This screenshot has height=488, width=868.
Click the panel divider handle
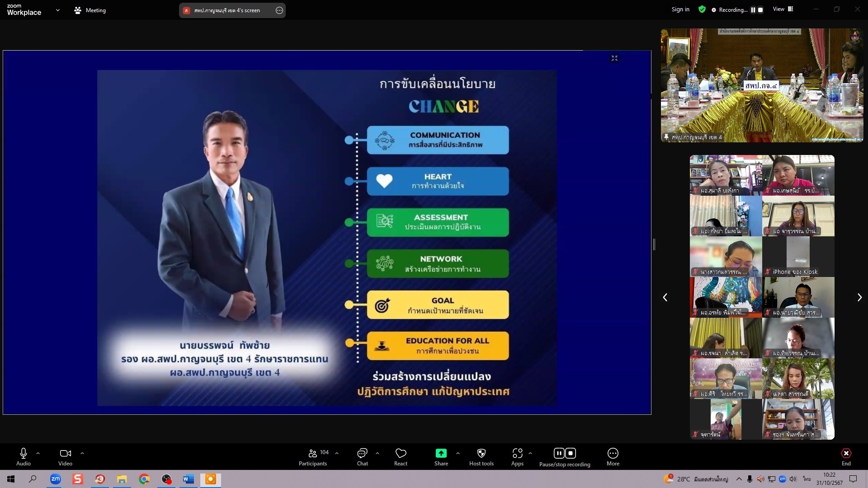tap(654, 244)
